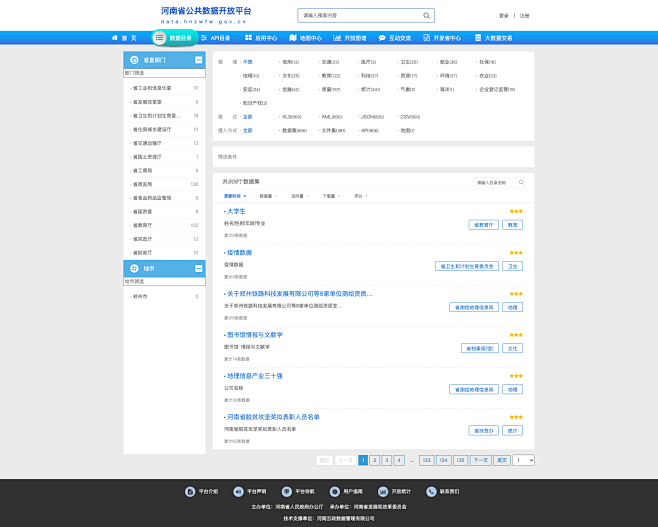Click the magnifier icon in top search box
658x527 pixels.
click(x=426, y=16)
